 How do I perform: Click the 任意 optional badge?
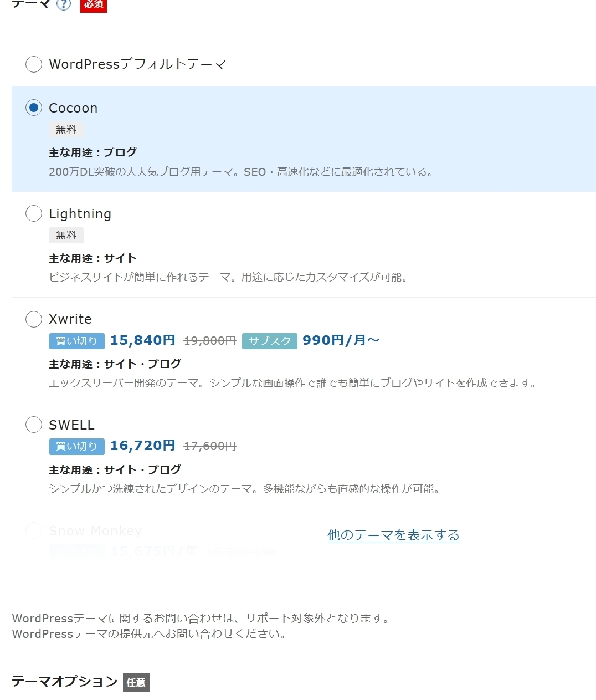136,682
